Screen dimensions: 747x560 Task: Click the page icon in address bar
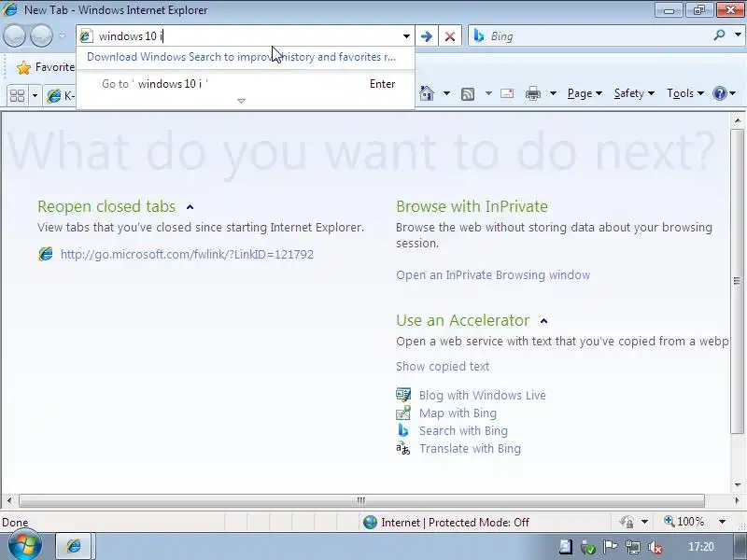point(86,36)
